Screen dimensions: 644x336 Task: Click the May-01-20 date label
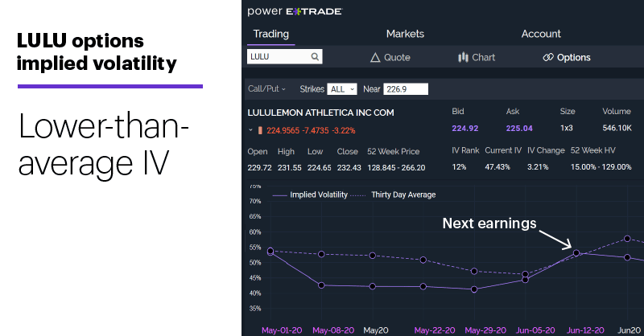[x=282, y=330]
